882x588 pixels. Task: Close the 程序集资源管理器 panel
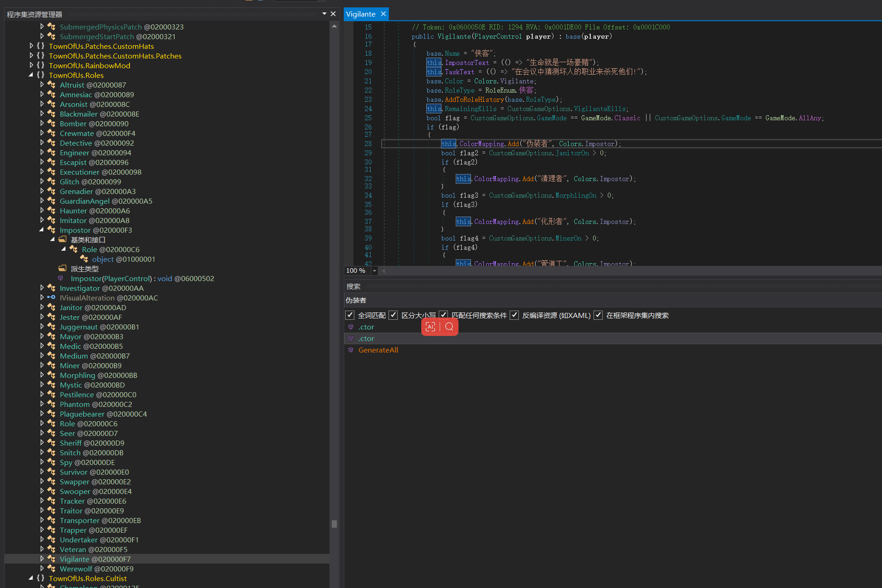(x=333, y=14)
